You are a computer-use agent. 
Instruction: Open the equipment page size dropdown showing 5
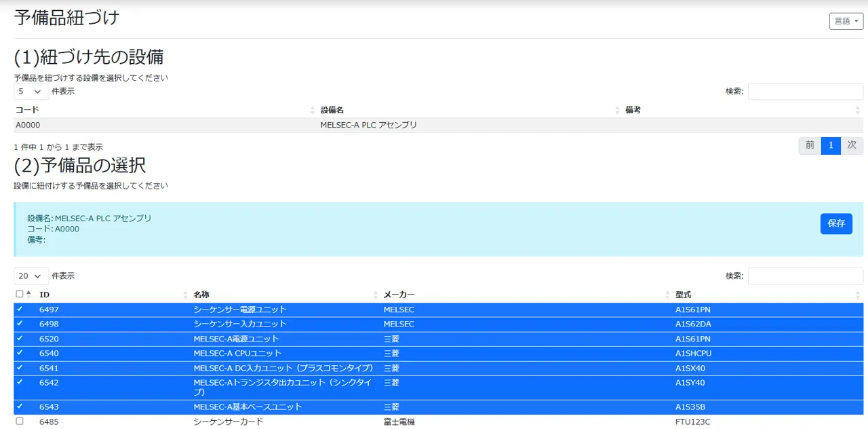(30, 91)
